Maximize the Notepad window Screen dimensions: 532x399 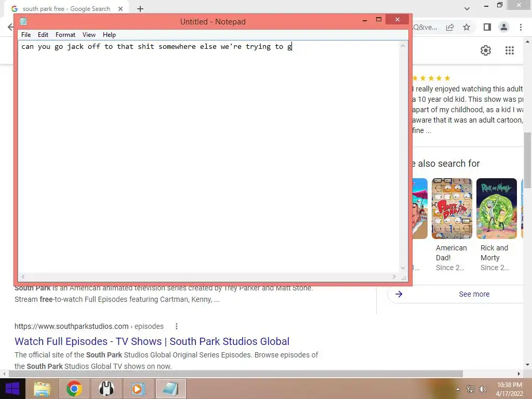379,20
